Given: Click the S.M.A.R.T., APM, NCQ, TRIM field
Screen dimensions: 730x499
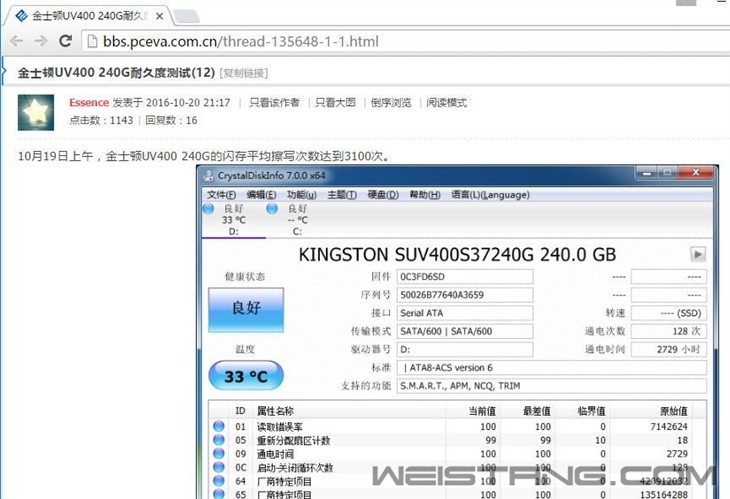Looking at the screenshot, I should click(552, 385).
